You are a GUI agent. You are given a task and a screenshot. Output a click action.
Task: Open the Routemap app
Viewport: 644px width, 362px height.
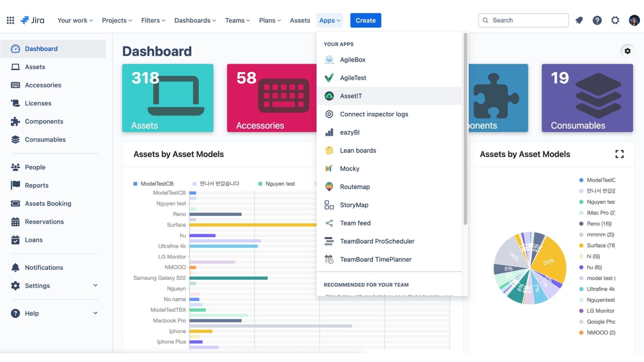(x=355, y=186)
